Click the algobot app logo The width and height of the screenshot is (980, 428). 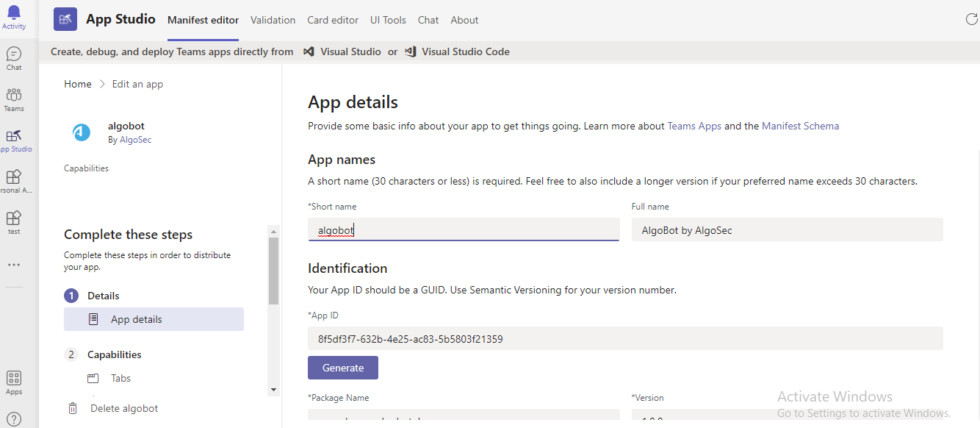82,132
